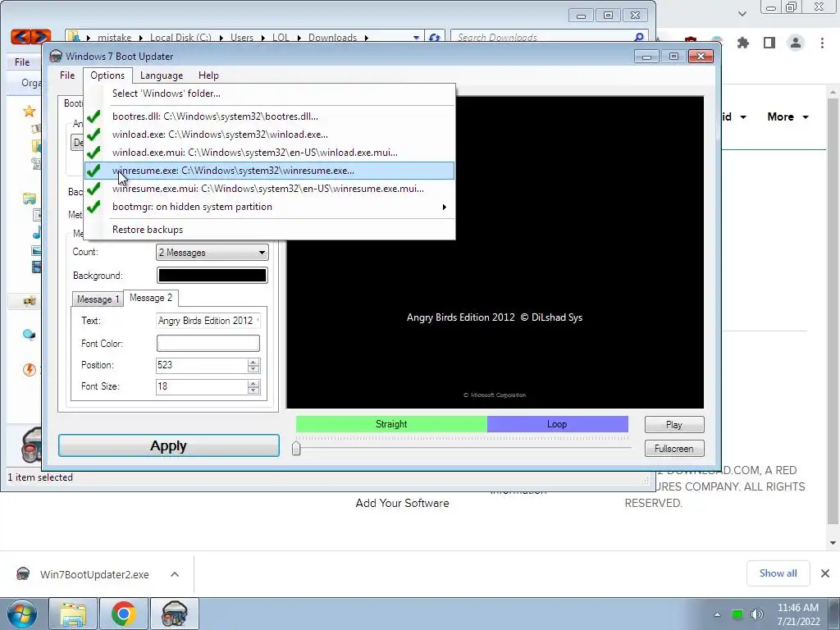Click Show all downloads button
This screenshot has width=840, height=630.
tap(778, 573)
